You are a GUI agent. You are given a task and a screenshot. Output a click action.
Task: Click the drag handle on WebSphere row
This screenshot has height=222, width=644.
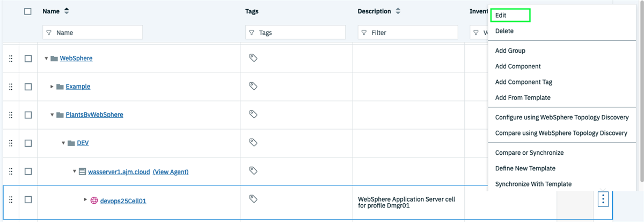tap(11, 58)
